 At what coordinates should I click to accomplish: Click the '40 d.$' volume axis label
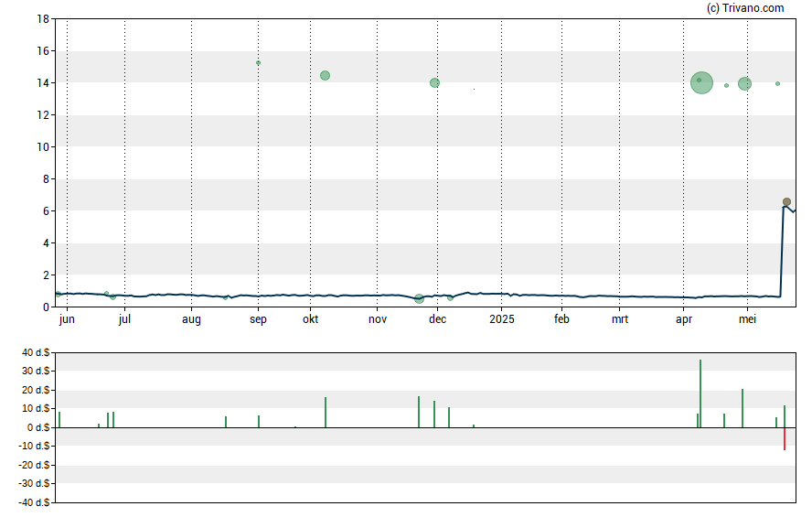tap(36, 353)
